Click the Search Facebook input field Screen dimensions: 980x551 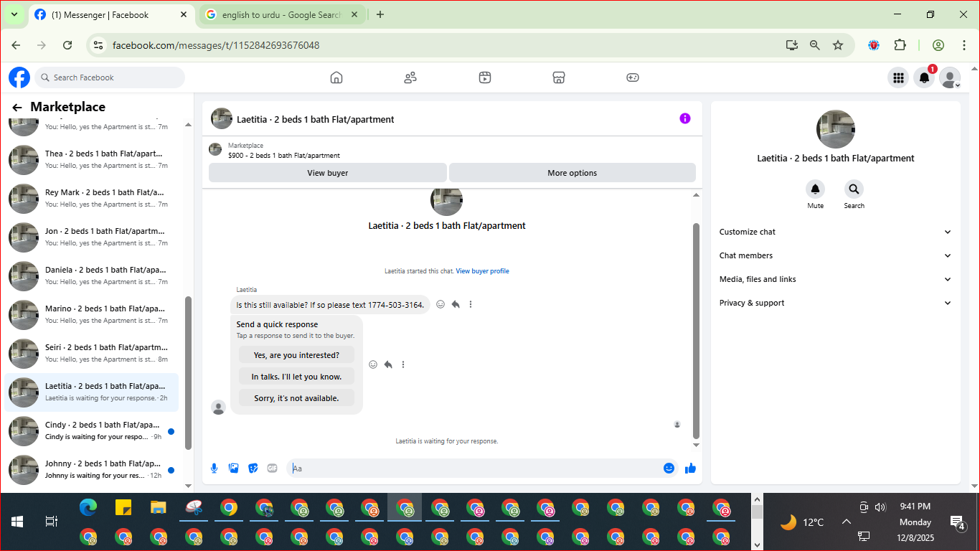(x=109, y=77)
